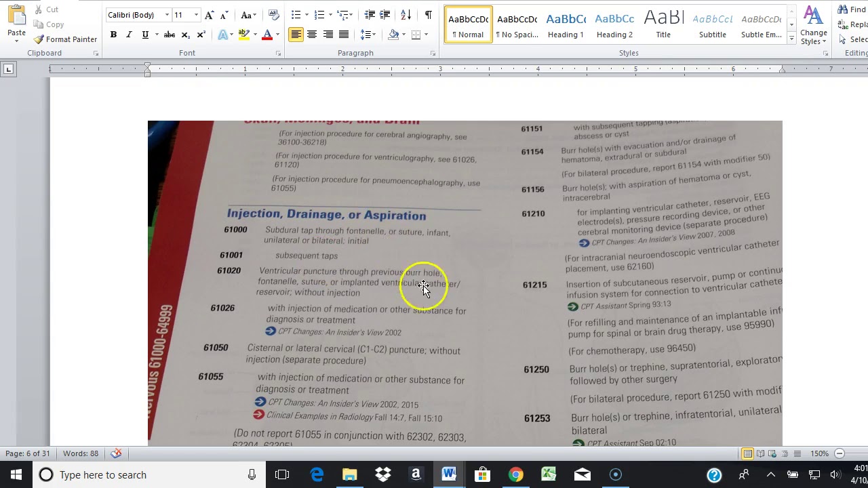Toggle bold formatting
The image size is (868, 488).
[113, 35]
